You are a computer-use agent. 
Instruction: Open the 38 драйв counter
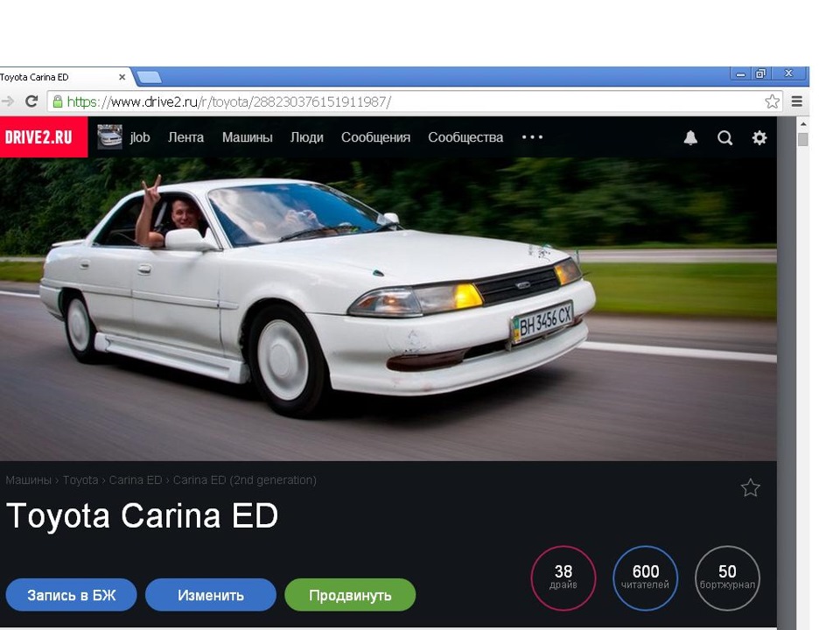pyautogui.click(x=563, y=578)
